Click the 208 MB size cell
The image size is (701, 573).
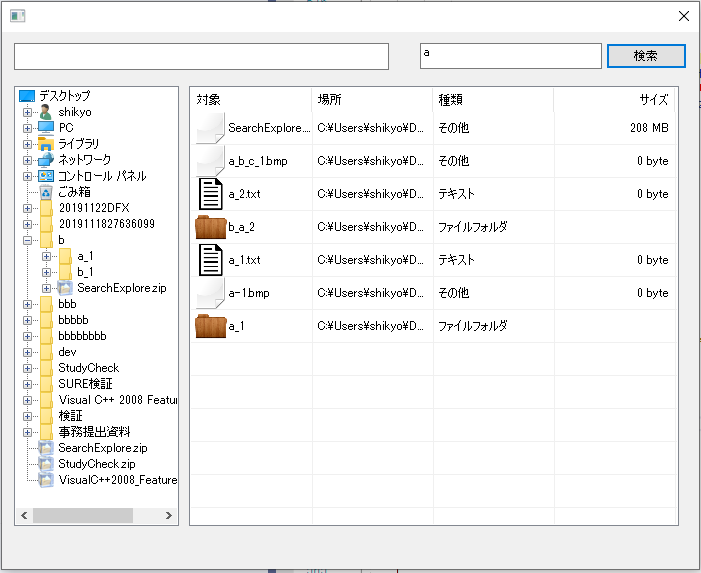pos(649,128)
